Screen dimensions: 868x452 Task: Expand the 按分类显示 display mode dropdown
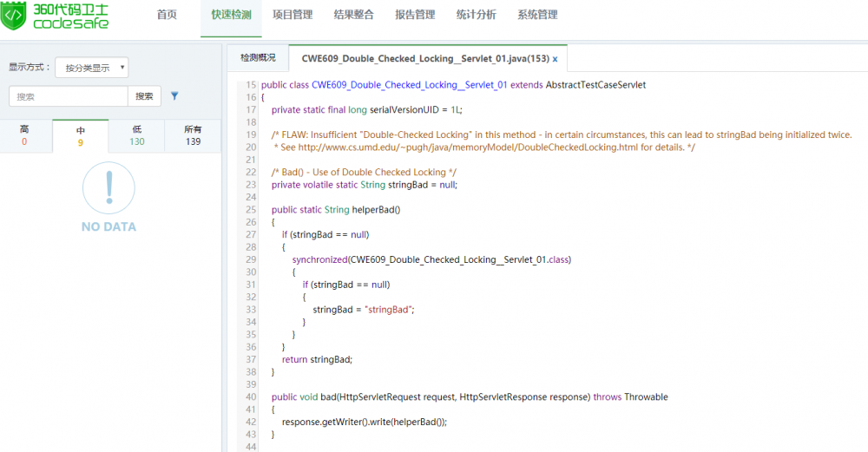[x=92, y=68]
